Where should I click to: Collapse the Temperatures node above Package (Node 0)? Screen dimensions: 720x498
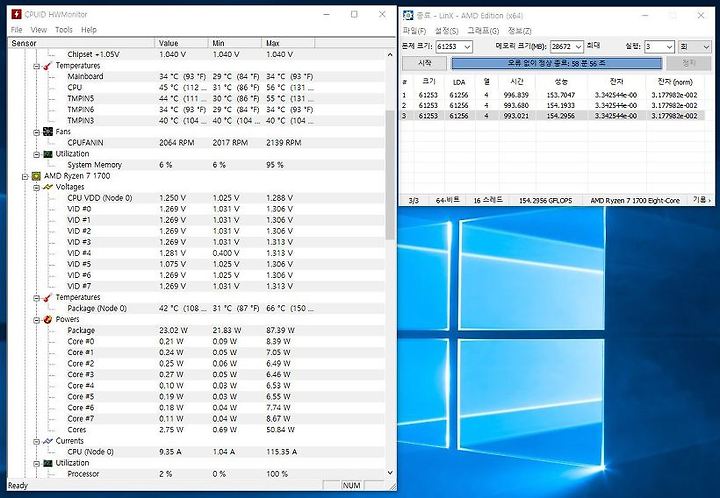click(36, 298)
